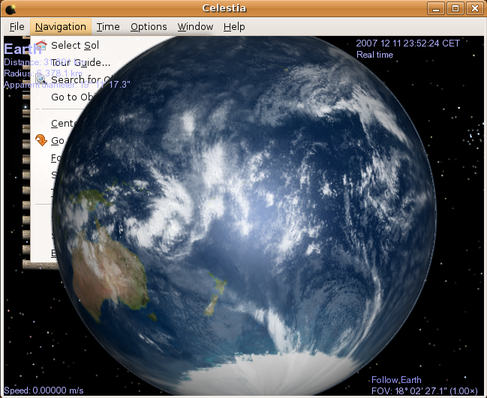Open the Window menu
Viewport: 487px width, 398px height.
click(195, 27)
